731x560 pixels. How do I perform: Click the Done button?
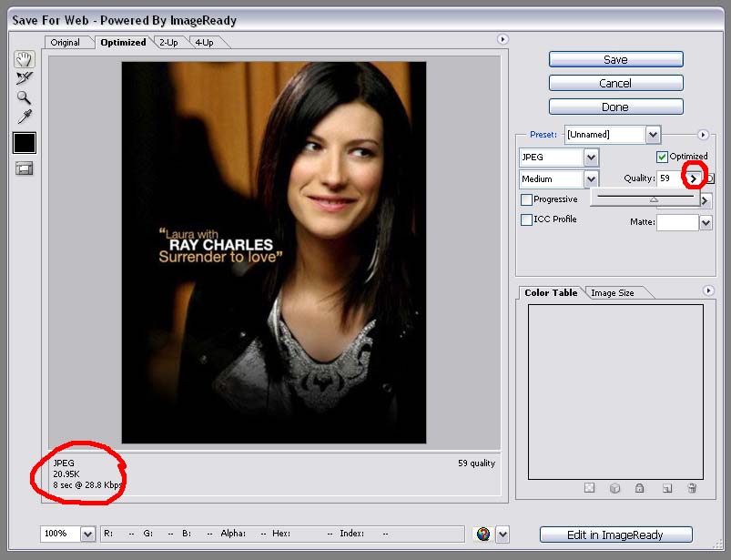click(616, 107)
